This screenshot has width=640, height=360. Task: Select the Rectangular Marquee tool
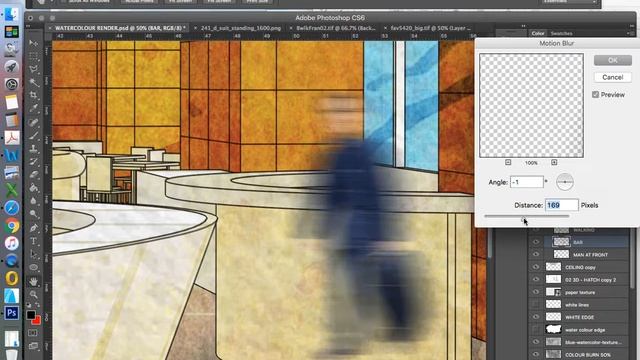[33, 56]
